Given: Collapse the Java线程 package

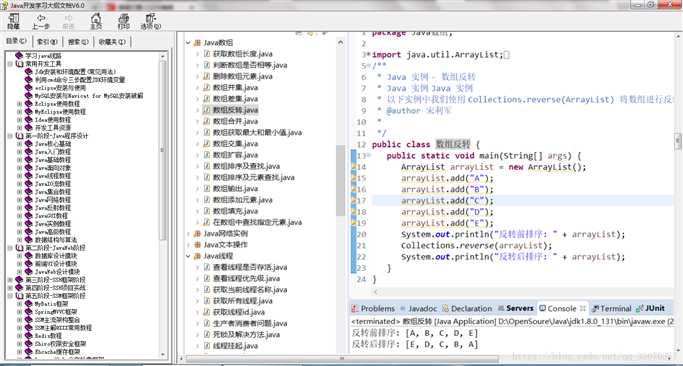Looking at the screenshot, I should point(188,256).
